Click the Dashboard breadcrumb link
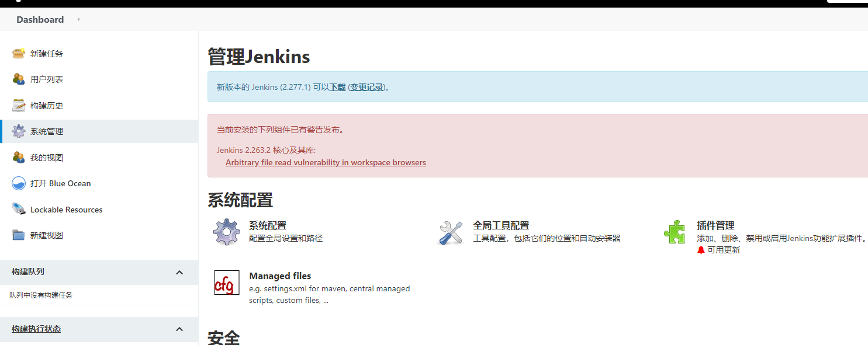The image size is (868, 345). (40, 19)
